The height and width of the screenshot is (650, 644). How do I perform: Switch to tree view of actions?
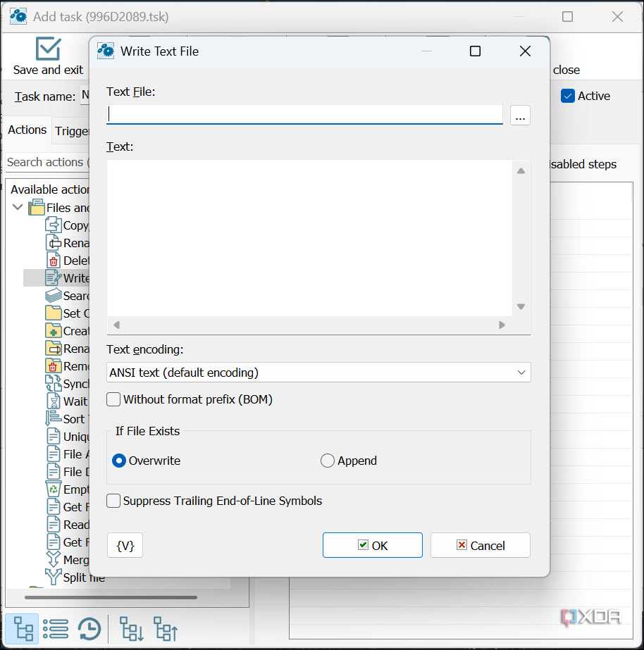coord(23,628)
